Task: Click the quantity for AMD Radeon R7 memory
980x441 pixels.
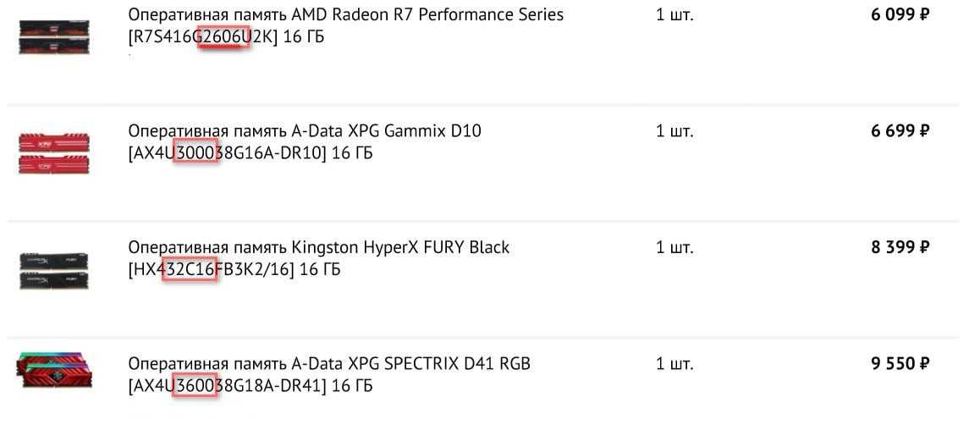Action: pos(674,15)
